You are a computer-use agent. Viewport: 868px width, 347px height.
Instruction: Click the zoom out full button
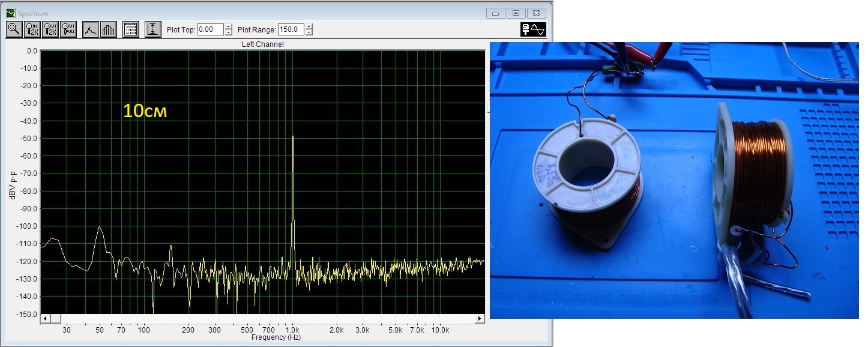pyautogui.click(x=68, y=29)
